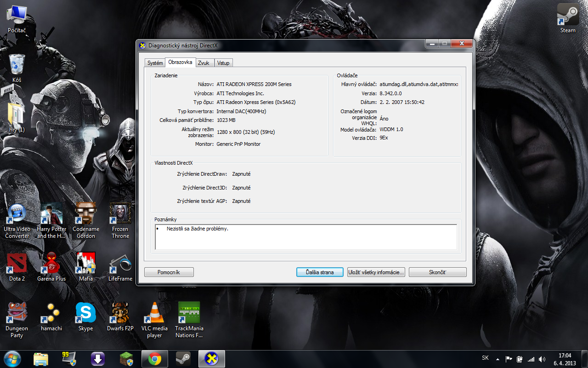Image resolution: width=588 pixels, height=368 pixels.
Task: Select driver version 8.342.0.0 text
Action: click(x=390, y=93)
